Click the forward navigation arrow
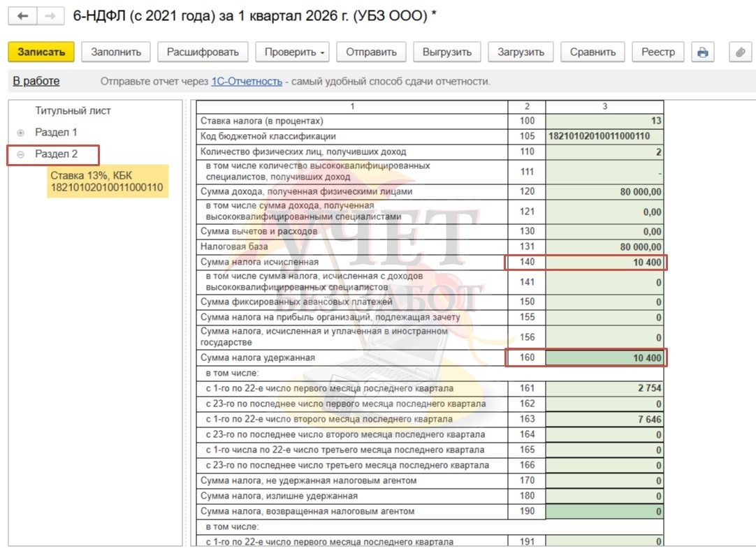The width and height of the screenshot is (756, 553). pyautogui.click(x=50, y=15)
